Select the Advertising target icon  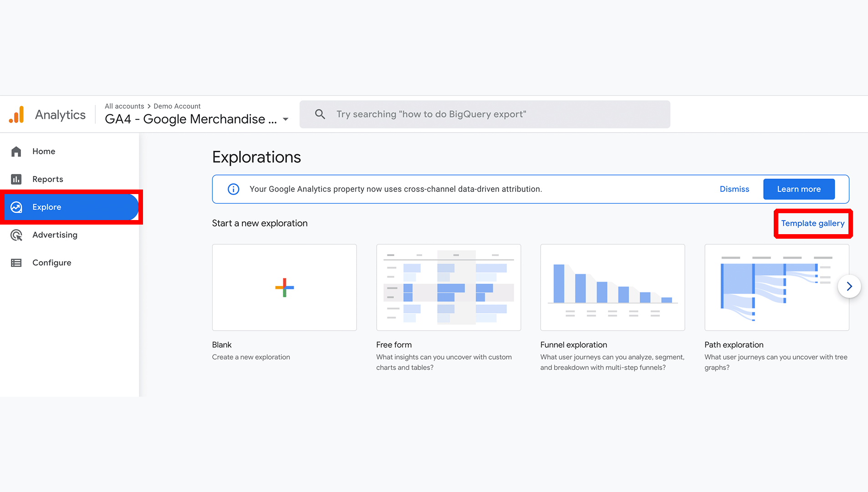click(x=16, y=235)
